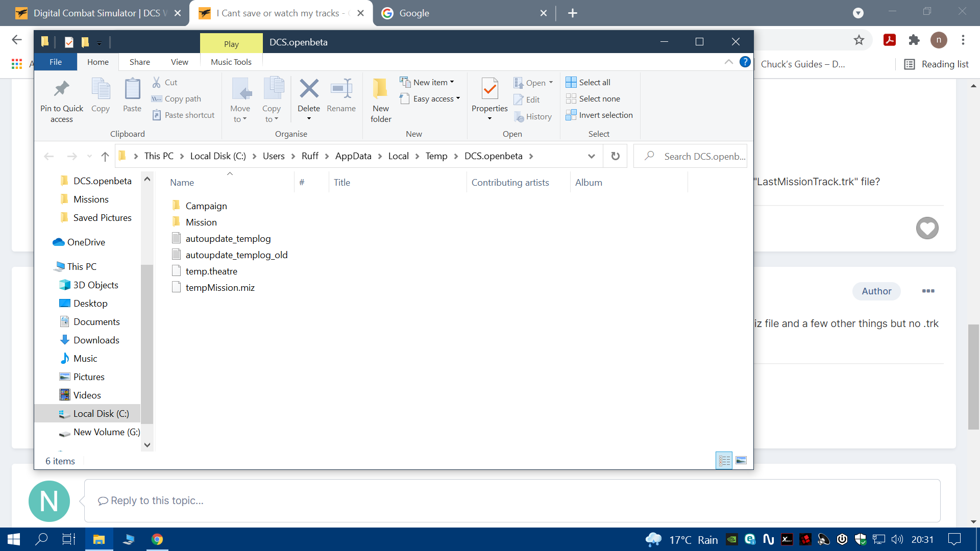This screenshot has width=980, height=551.
Task: Open Windows Start menu
Action: (x=14, y=539)
